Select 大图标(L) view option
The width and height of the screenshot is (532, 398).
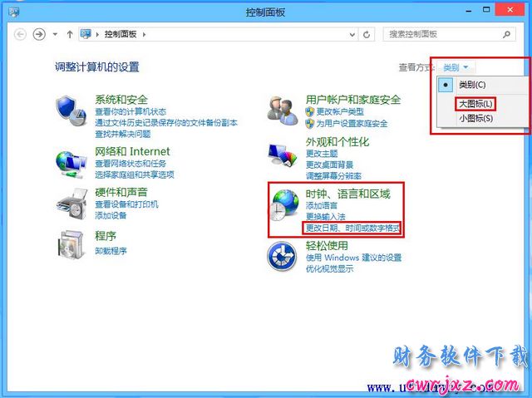pos(475,104)
